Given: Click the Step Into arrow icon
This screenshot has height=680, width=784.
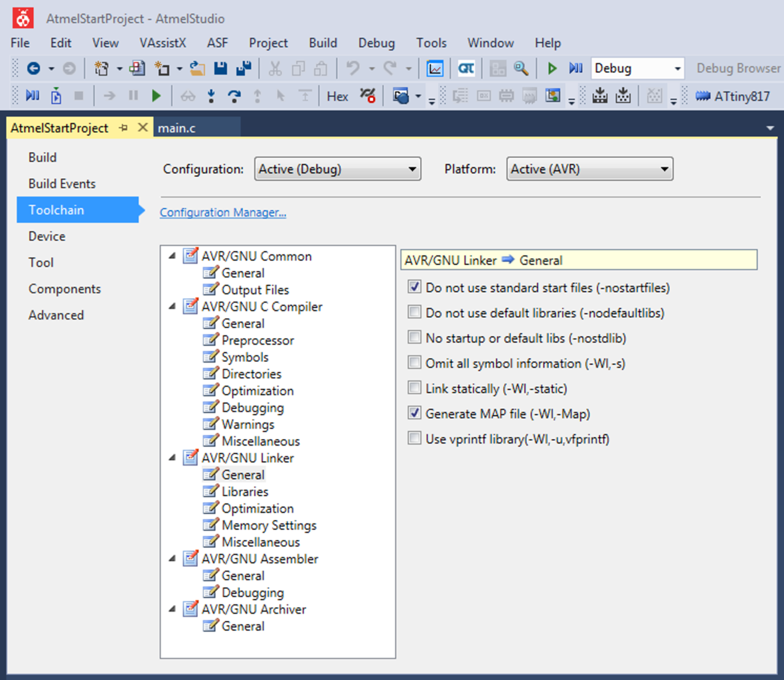Looking at the screenshot, I should tap(211, 96).
